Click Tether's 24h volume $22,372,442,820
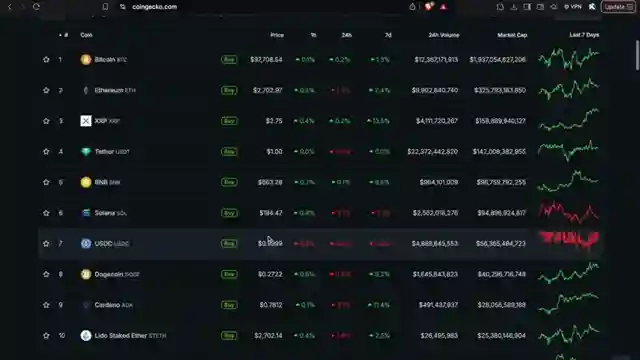Screen dimensions: 640x360 pyautogui.click(x=432, y=151)
